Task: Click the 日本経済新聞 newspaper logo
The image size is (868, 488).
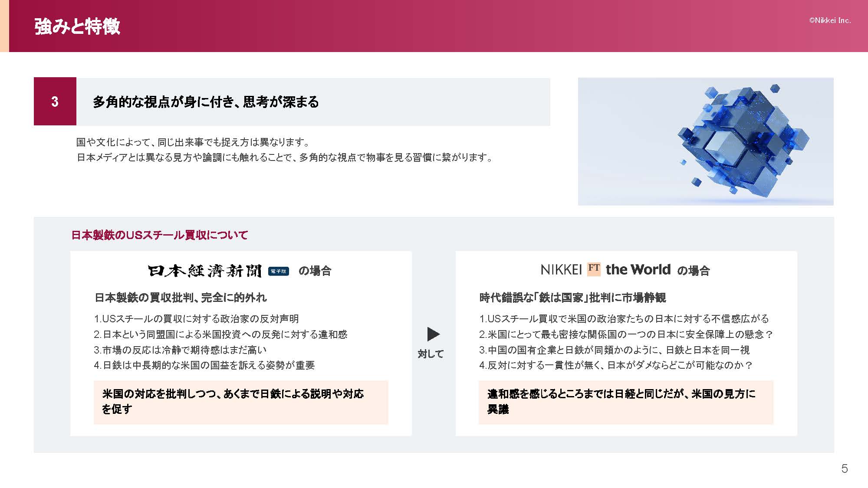Action: click(x=205, y=271)
